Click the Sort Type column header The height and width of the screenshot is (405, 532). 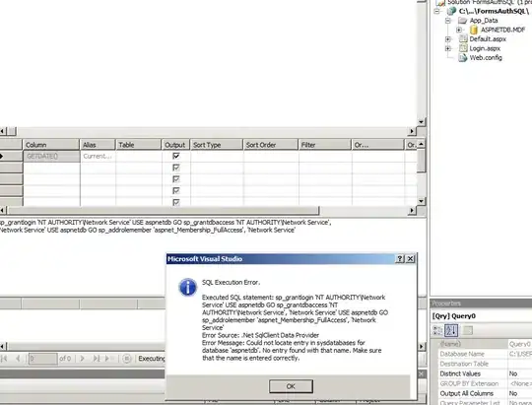[217, 145]
